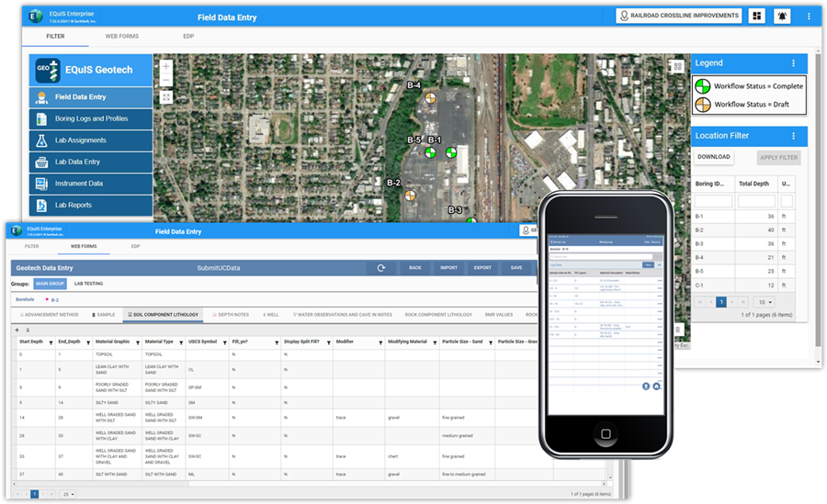Click the EXPORT button
827x504 pixels.
[x=482, y=268]
